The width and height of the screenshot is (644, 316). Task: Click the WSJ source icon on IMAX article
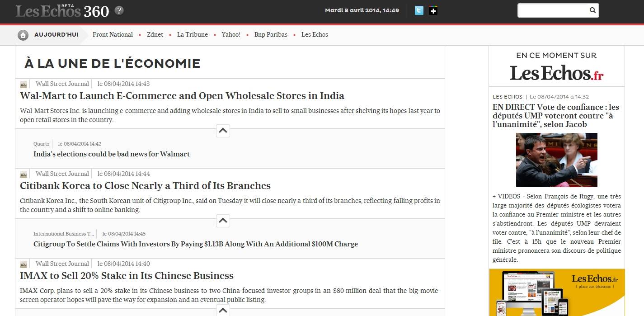(24, 264)
